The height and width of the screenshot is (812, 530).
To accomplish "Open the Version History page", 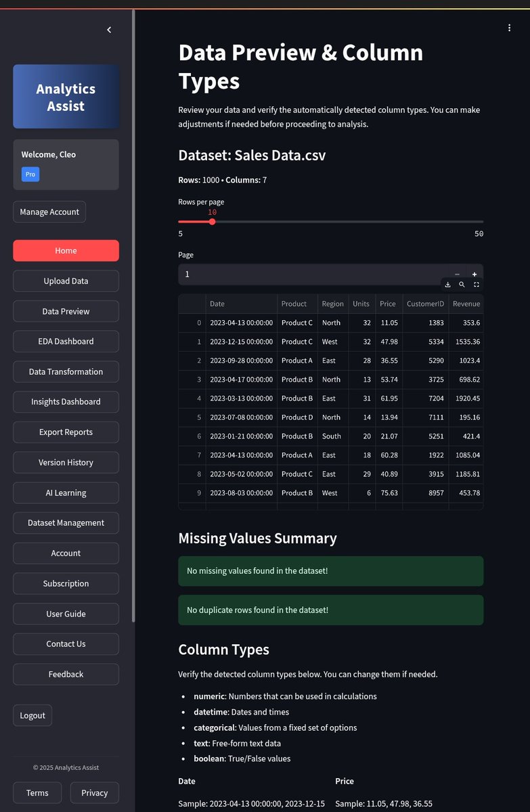I will pos(66,462).
